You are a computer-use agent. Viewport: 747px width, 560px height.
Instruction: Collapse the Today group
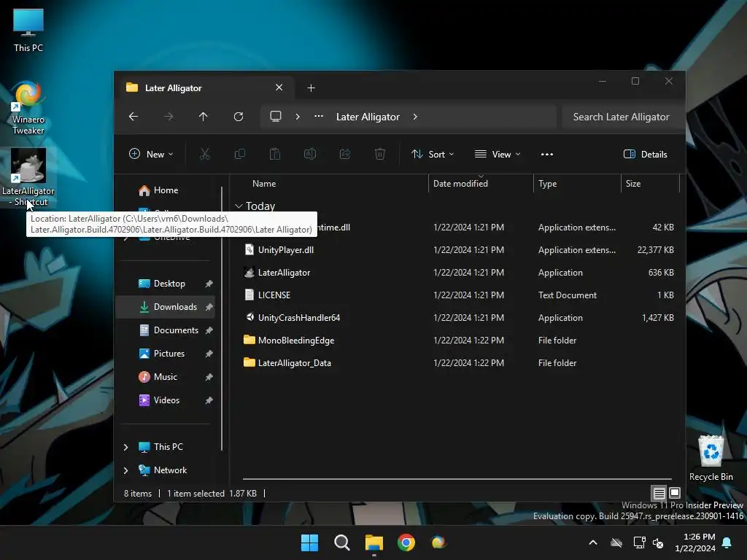point(239,206)
